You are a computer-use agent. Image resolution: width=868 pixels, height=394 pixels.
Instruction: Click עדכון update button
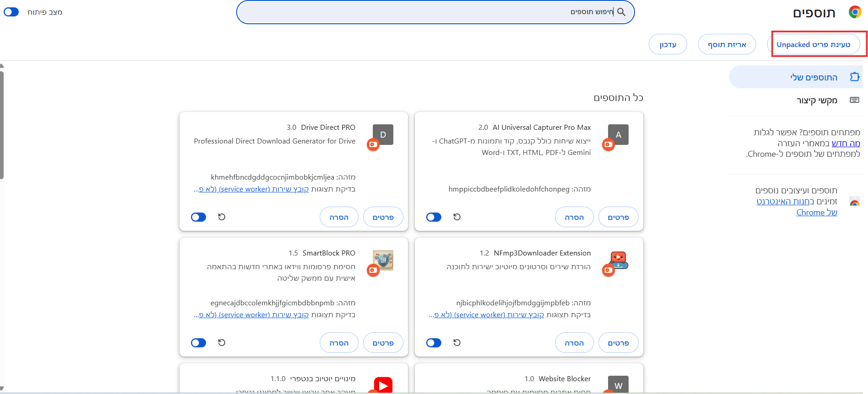pos(668,44)
